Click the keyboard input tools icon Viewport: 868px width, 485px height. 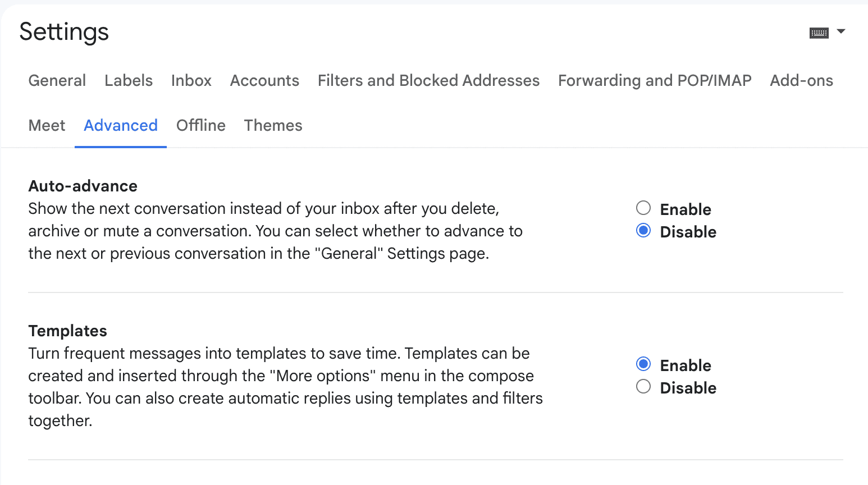[x=819, y=33]
